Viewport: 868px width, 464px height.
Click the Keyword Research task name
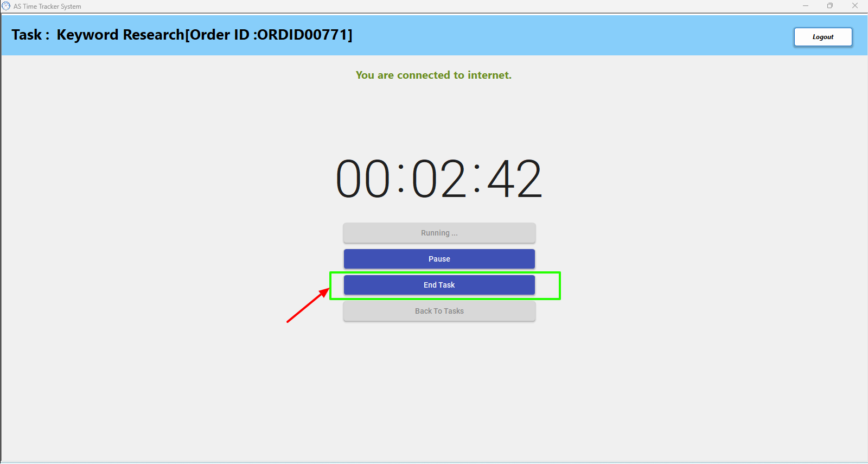pos(120,35)
